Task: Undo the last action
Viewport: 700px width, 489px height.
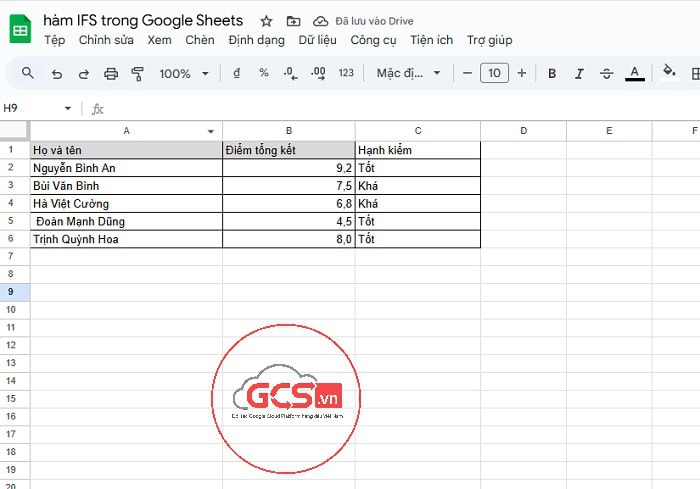Action: pyautogui.click(x=57, y=73)
